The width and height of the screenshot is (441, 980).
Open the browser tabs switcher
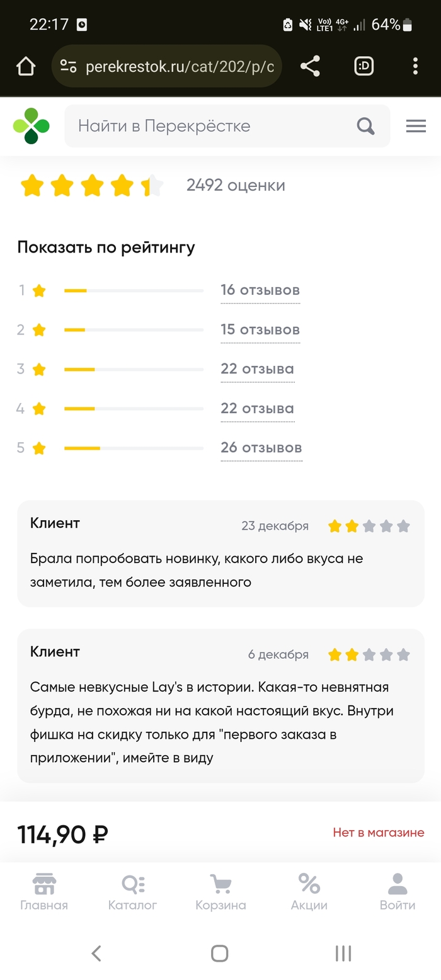364,66
